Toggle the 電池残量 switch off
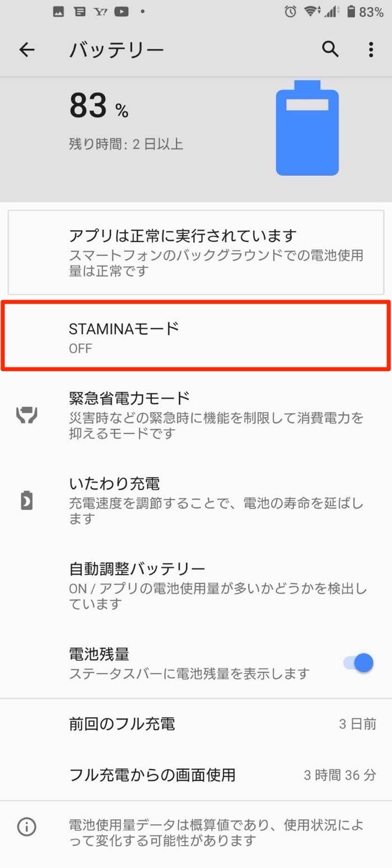Screen dimensions: 392x868 (359, 663)
